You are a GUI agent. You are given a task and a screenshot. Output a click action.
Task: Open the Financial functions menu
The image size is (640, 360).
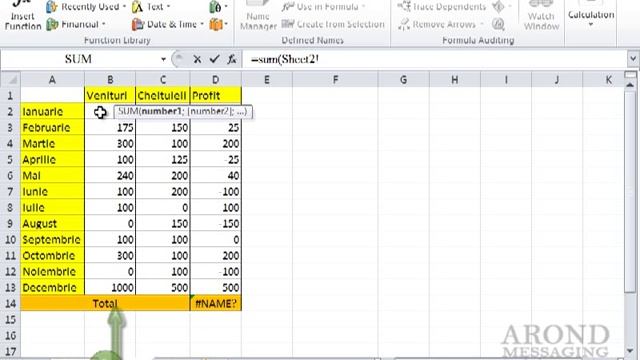click(76, 24)
